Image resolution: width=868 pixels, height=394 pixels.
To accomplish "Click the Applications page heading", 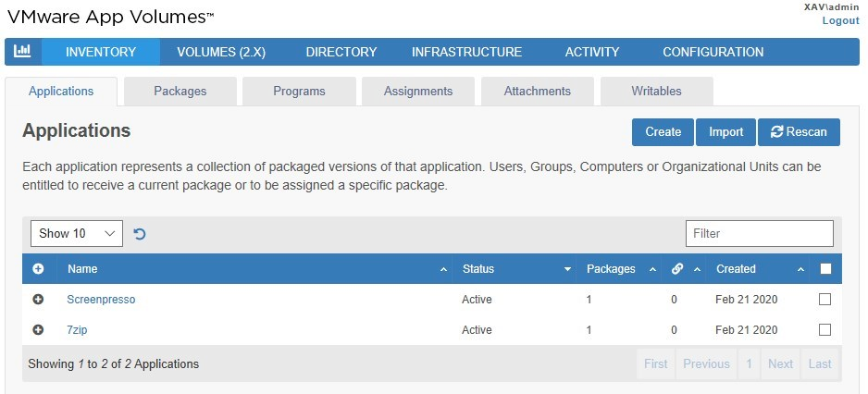I will pos(77,130).
